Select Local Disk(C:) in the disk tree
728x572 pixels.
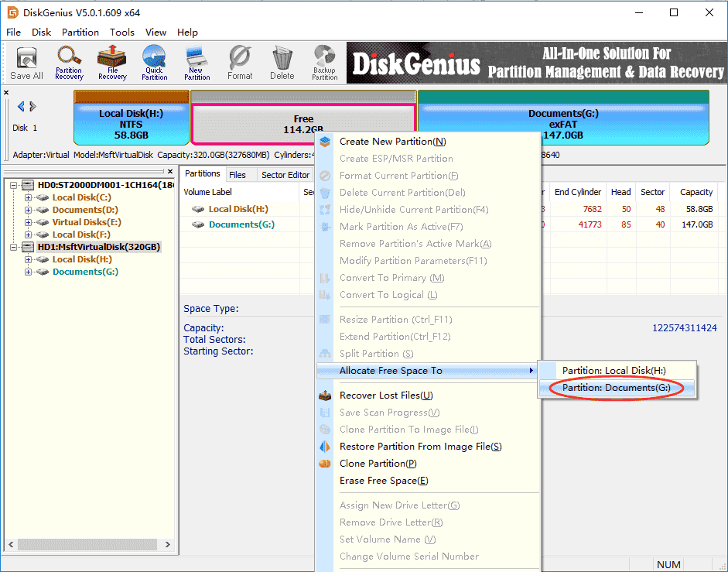[x=82, y=197]
